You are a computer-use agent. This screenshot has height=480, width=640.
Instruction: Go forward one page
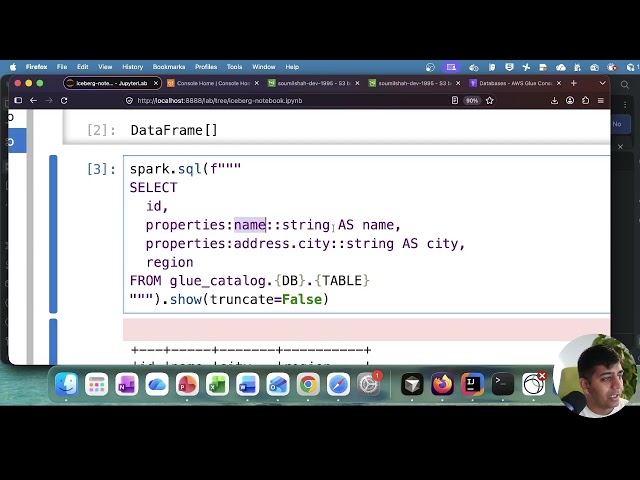pyautogui.click(x=49, y=100)
